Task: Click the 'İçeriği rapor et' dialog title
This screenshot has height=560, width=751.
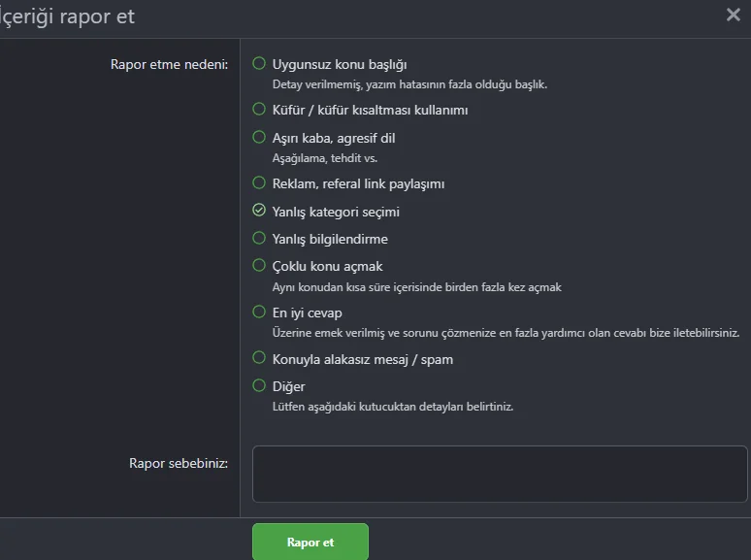Action: (68, 16)
